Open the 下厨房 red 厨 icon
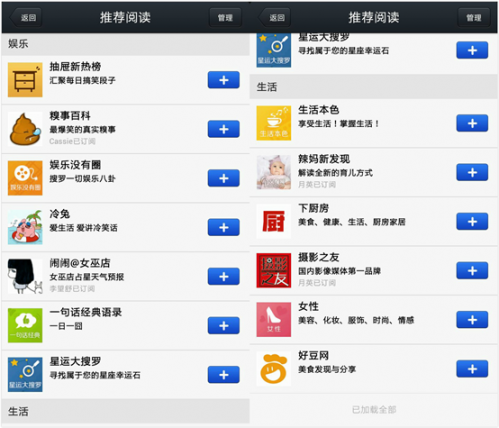 pyautogui.click(x=274, y=222)
